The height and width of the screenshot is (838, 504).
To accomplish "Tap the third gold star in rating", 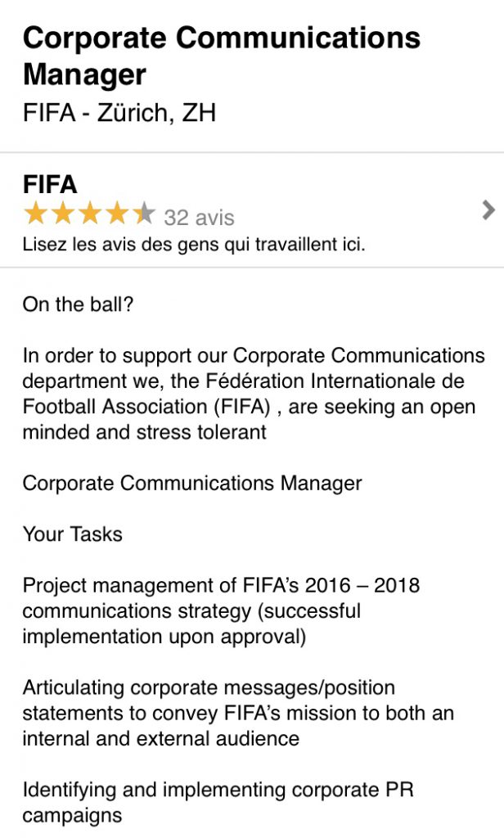I will tap(90, 215).
